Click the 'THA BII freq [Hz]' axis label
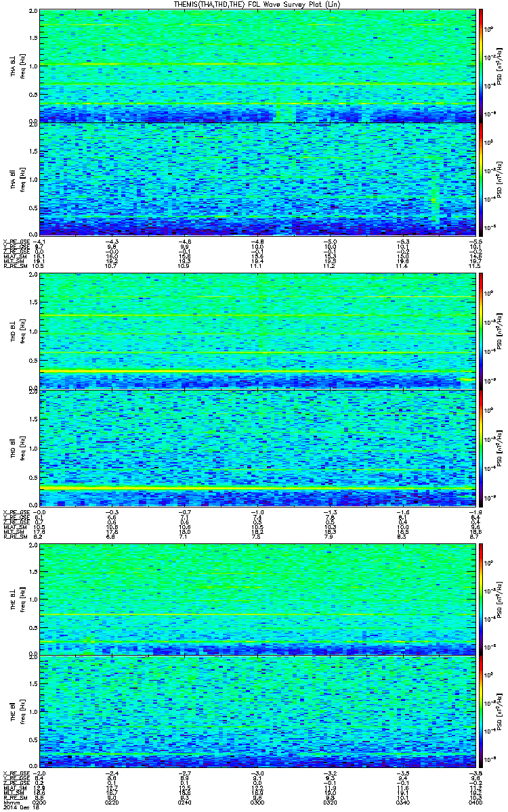Image resolution: width=508 pixels, height=812 pixels. tap(16, 178)
